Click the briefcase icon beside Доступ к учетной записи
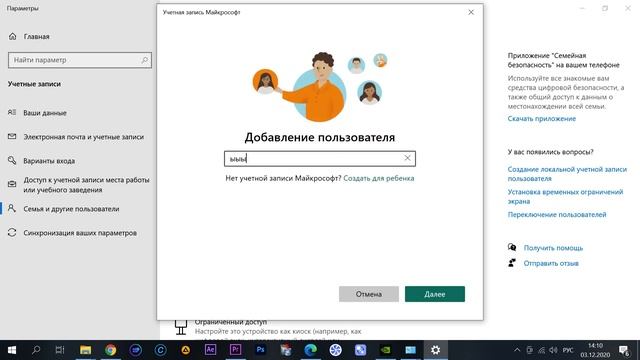640x360 pixels. (12, 184)
